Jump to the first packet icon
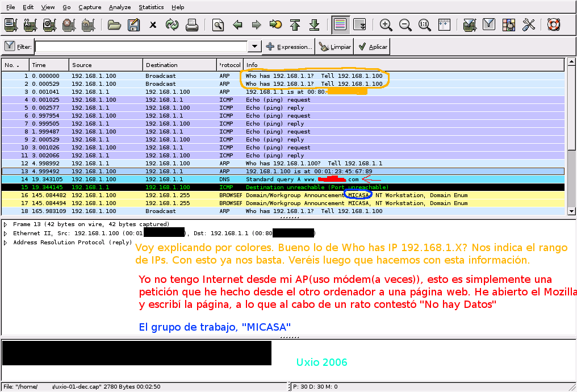Viewport: 577px width, 392px height. pos(295,25)
